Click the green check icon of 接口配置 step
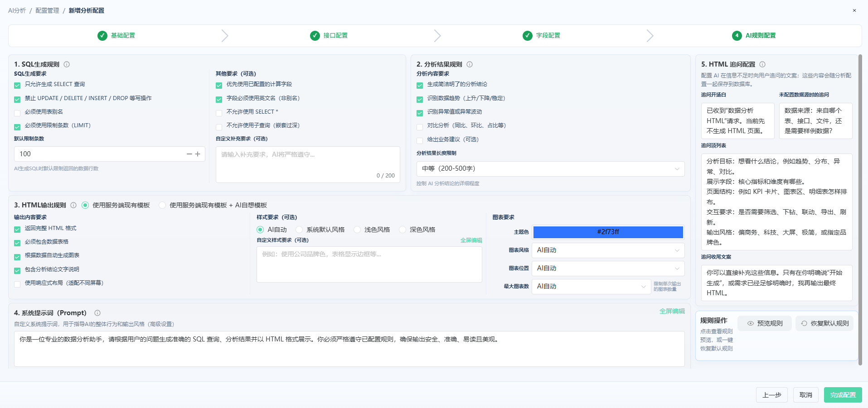This screenshot has height=408, width=868. pos(315,35)
